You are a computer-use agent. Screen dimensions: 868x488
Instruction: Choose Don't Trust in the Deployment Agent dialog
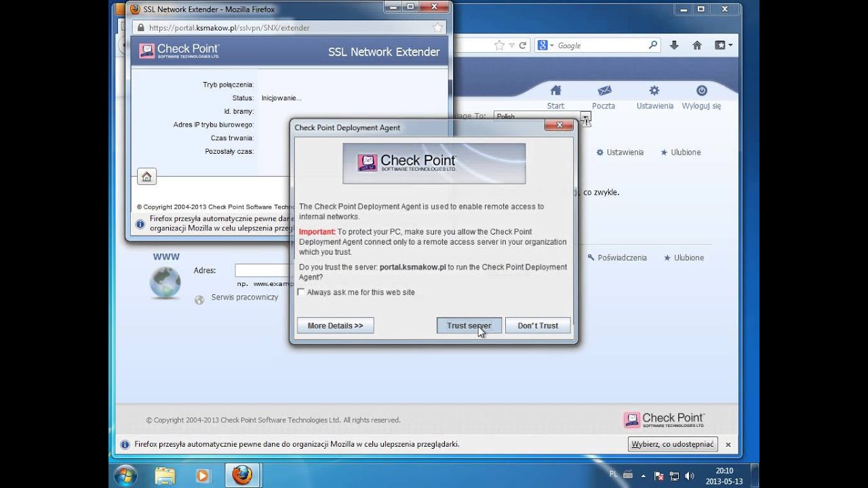point(538,325)
